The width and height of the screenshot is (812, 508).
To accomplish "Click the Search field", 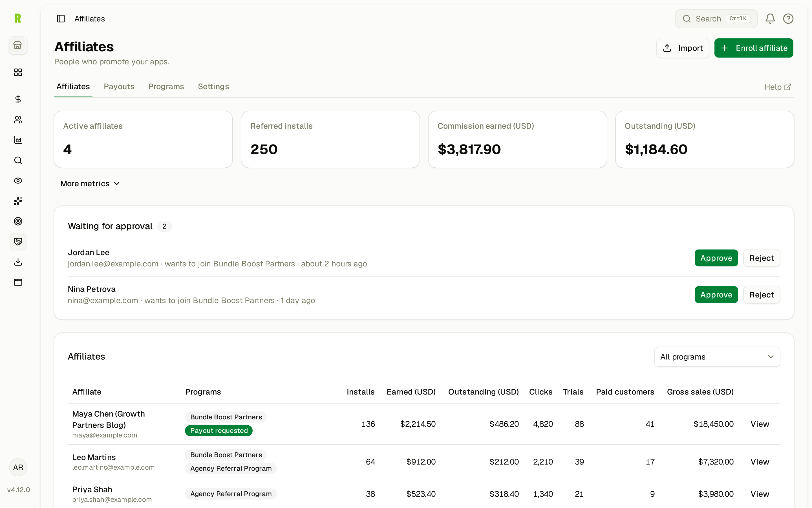I will [716, 18].
